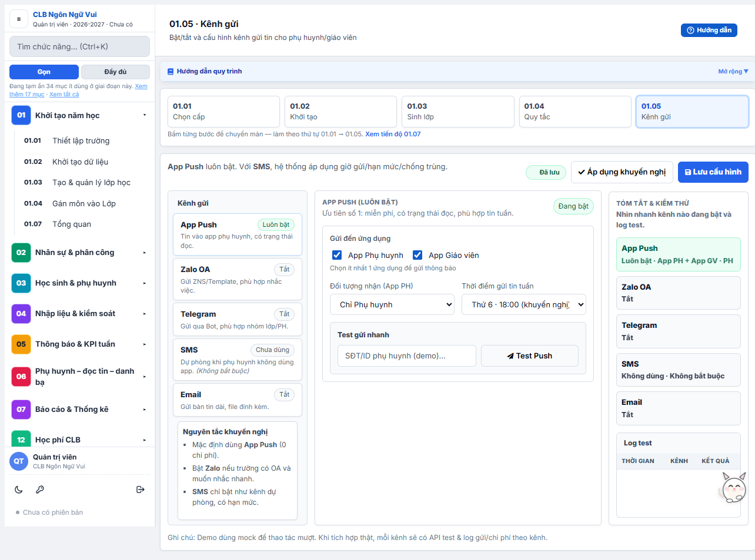Click the purple 07 badge for Báo cáo & Thống kê
This screenshot has width=755, height=560.
[x=21, y=410]
